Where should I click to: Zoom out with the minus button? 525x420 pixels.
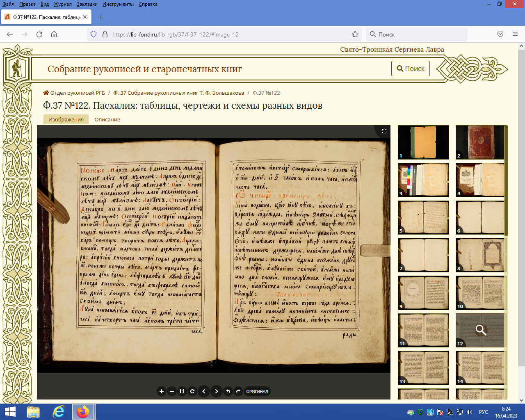(x=172, y=391)
